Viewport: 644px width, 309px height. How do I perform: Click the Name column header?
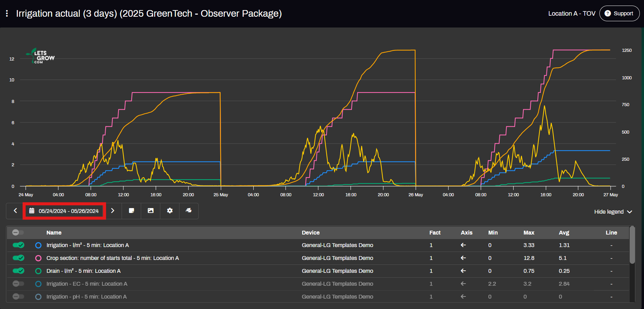coord(54,233)
